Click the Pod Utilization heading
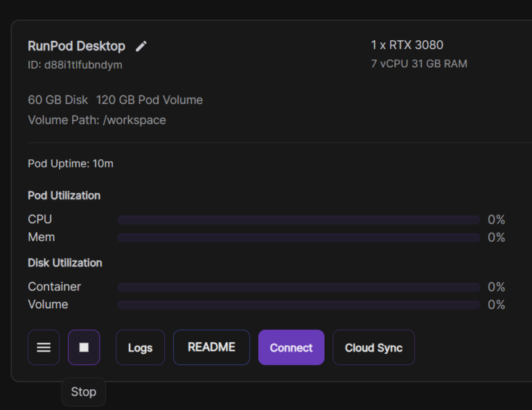 pos(64,195)
